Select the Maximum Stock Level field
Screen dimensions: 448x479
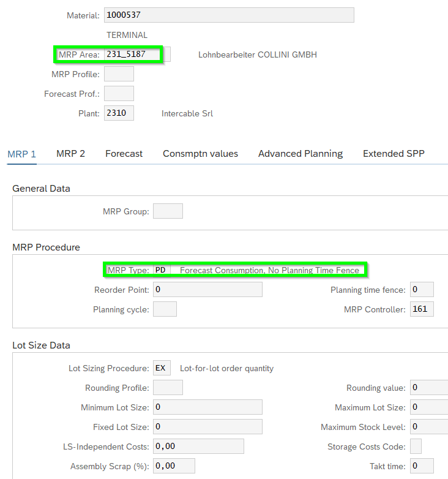click(x=428, y=427)
